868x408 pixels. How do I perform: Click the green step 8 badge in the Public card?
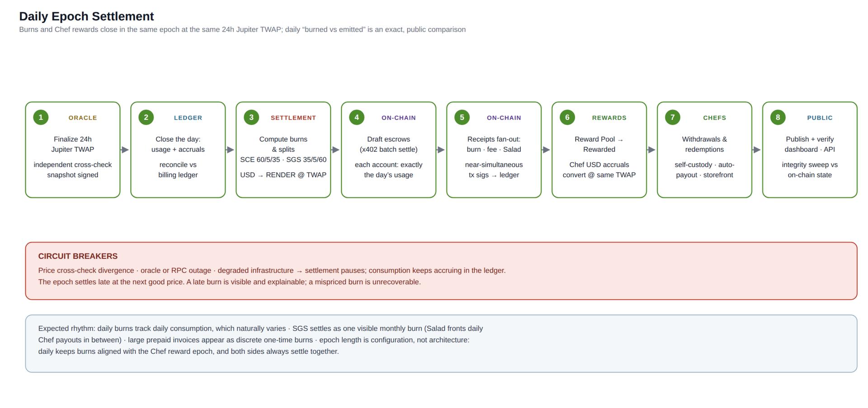(778, 117)
